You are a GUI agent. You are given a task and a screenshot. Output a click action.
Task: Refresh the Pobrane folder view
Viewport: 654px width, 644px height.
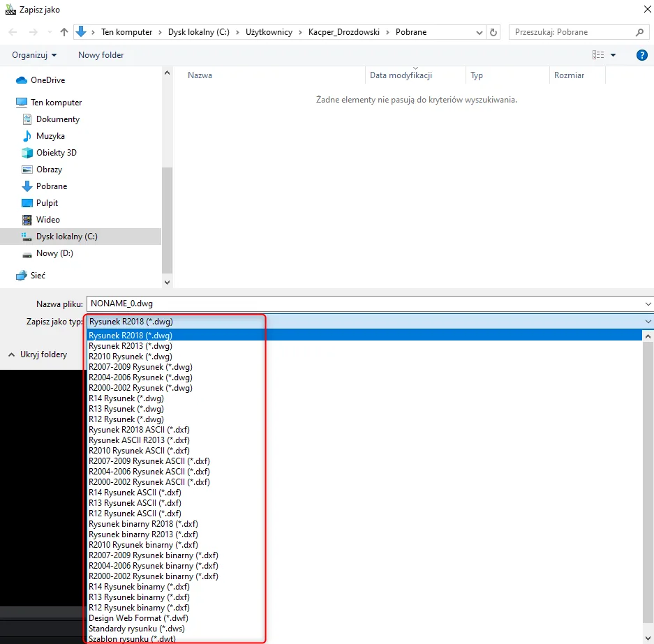[x=493, y=32]
